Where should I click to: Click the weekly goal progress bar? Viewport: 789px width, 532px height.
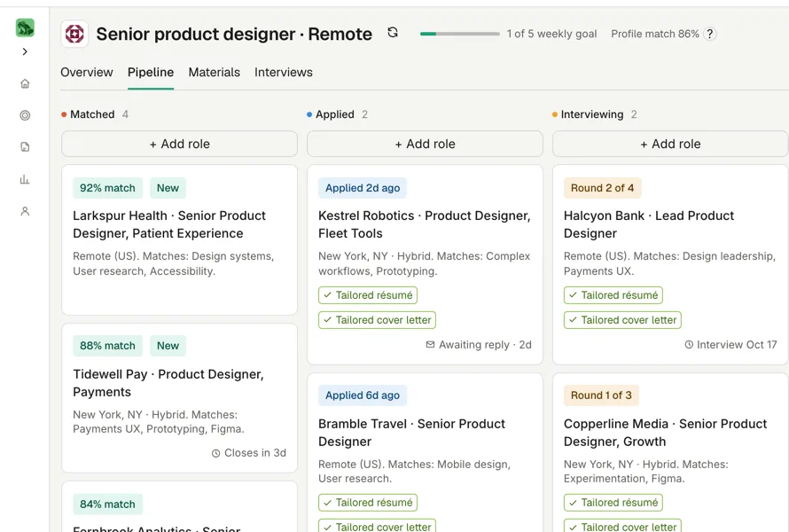click(460, 34)
